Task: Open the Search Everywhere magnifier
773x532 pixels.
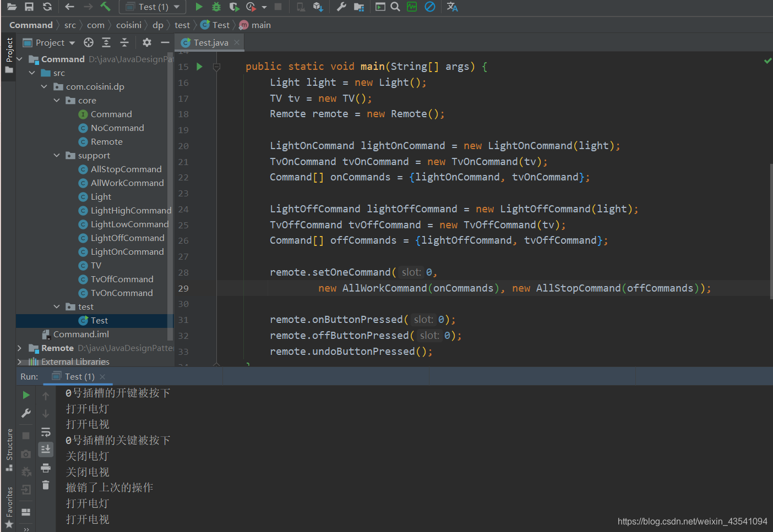Action: [x=395, y=7]
